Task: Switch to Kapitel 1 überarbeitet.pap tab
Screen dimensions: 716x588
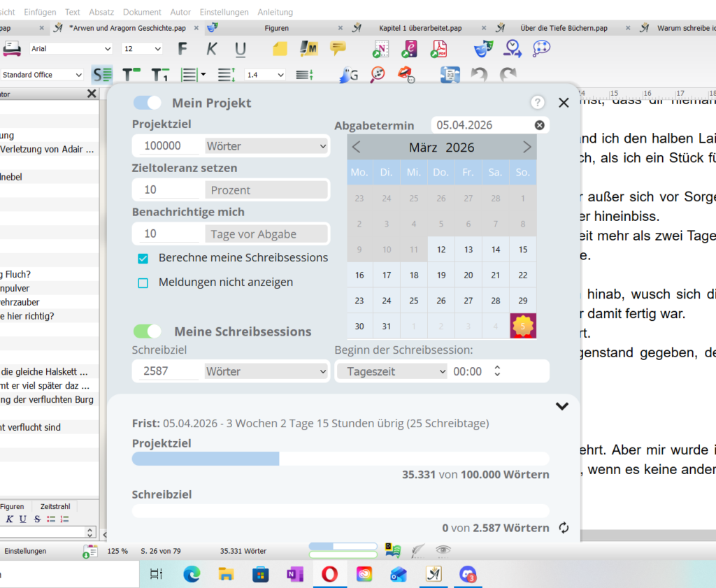Action: (x=420, y=28)
